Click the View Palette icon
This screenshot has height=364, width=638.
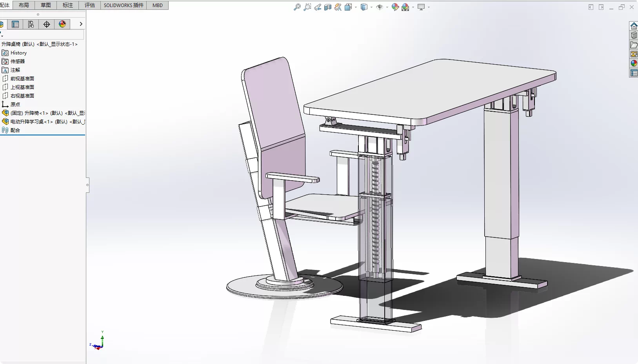point(634,54)
